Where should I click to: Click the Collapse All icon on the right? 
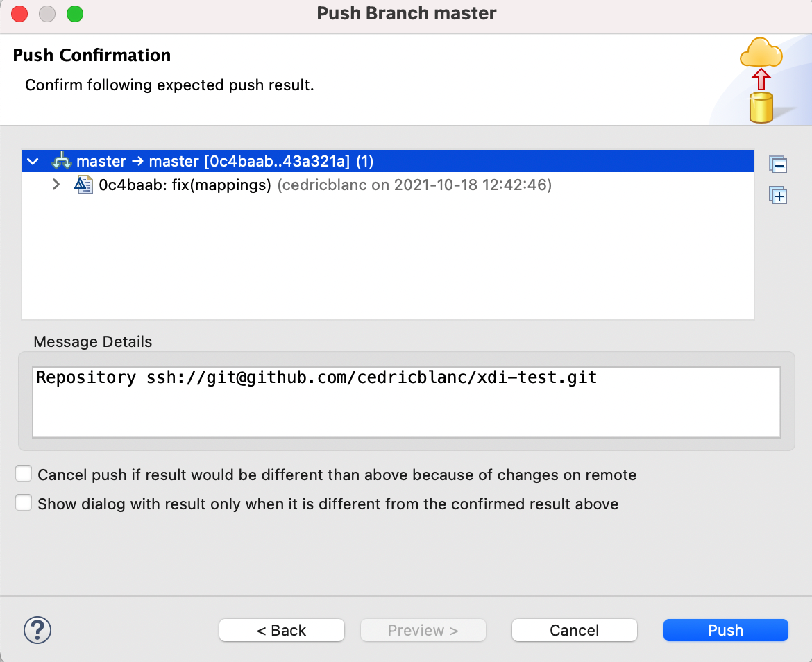(x=778, y=165)
